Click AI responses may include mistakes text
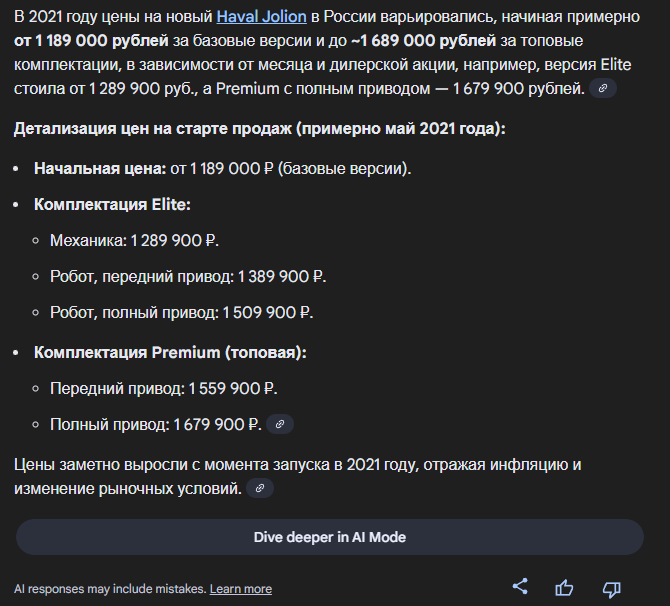670x606 pixels. [110, 589]
